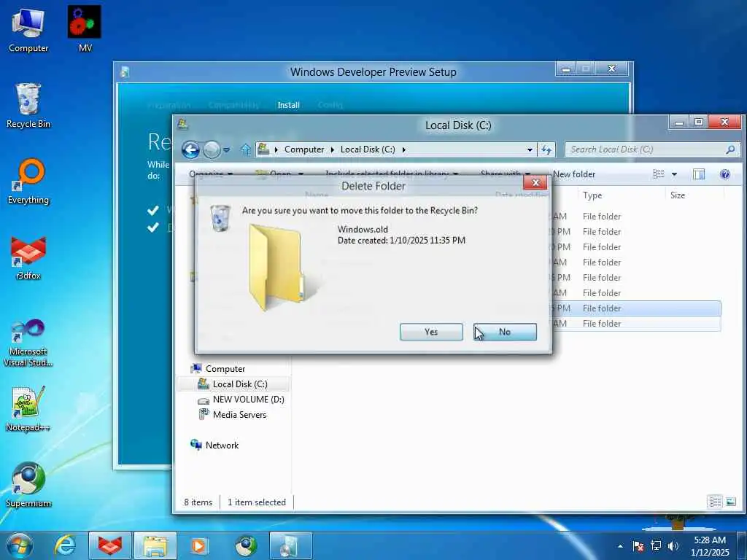Select Network in the navigation pane
The image size is (747, 560).
tap(214, 446)
